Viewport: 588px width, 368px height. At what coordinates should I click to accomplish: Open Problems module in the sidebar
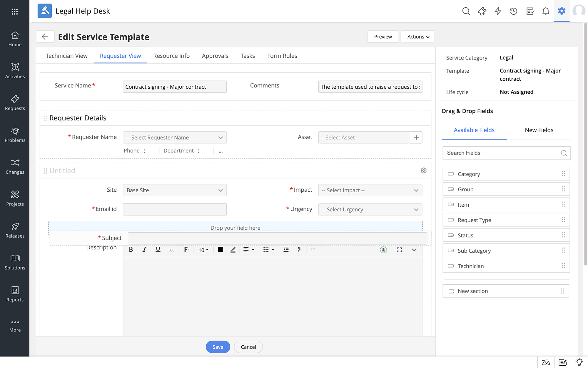pyautogui.click(x=15, y=135)
